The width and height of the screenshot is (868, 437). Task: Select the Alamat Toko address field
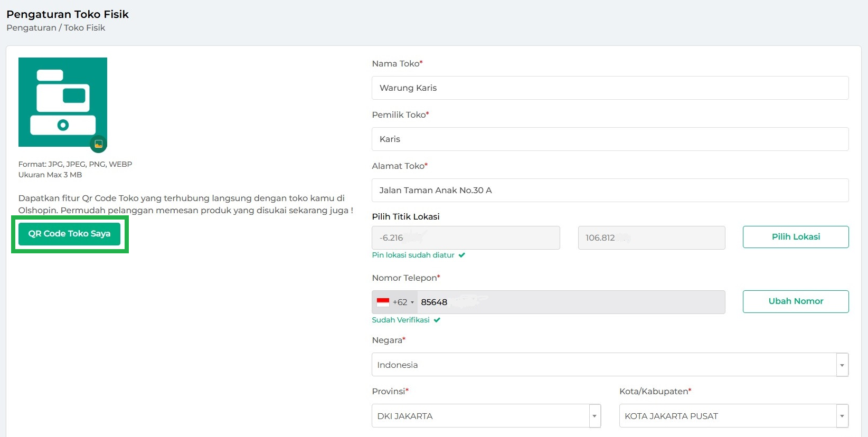tap(610, 190)
